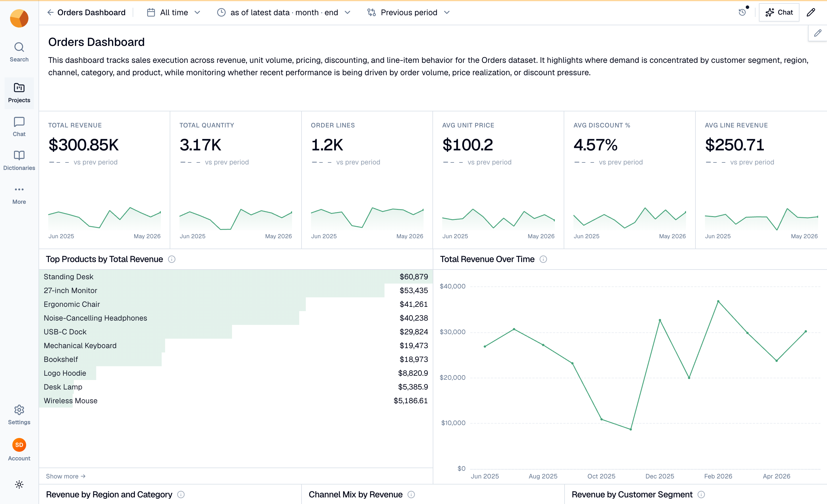Show info for Total Revenue Over Time

pyautogui.click(x=543, y=259)
